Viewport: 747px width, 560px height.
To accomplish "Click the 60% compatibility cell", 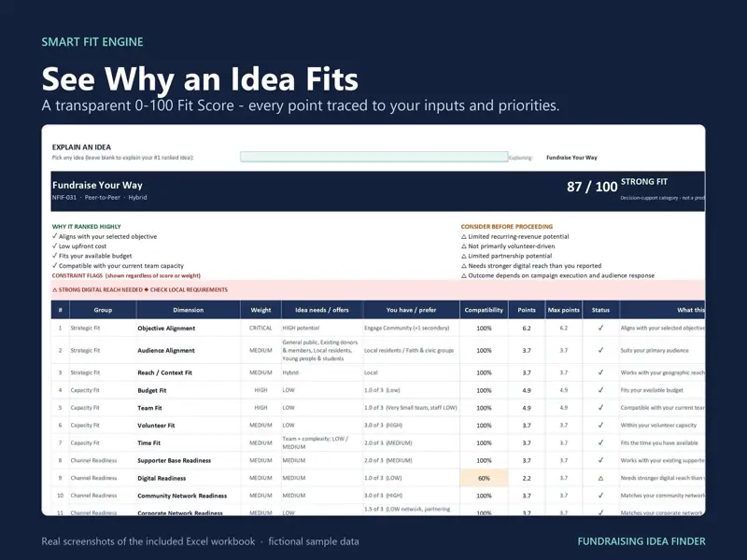I will (484, 478).
